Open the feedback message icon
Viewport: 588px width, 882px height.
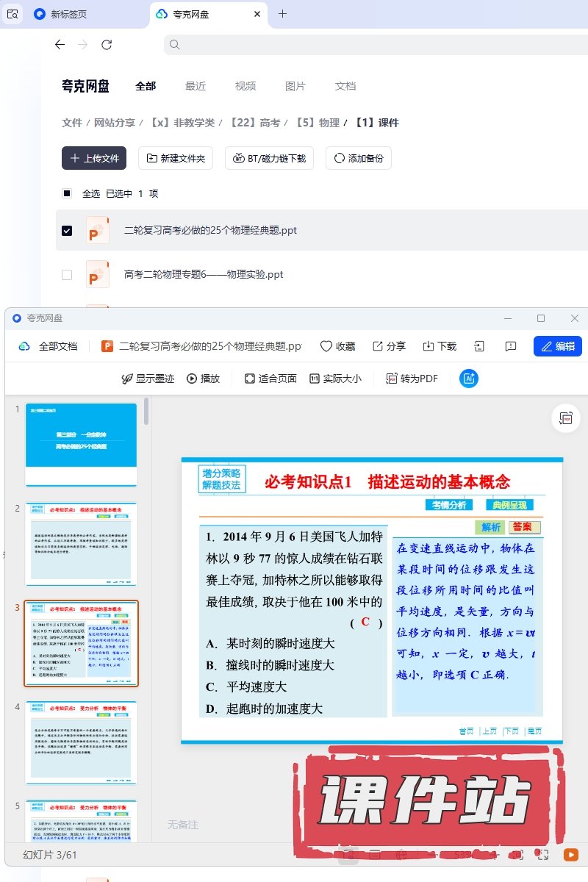(x=511, y=346)
